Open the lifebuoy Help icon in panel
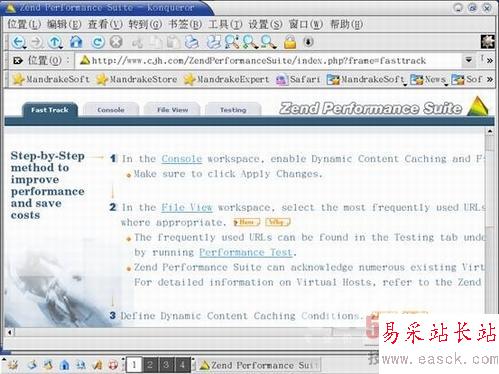 (114, 365)
